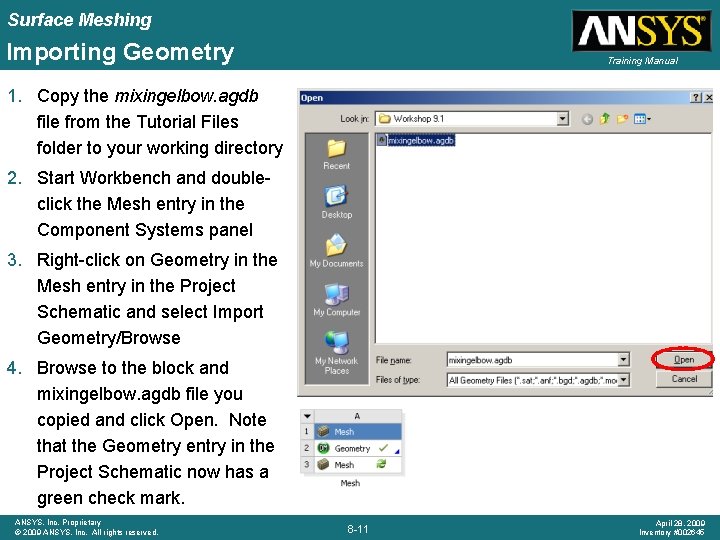Click the mixingelbow.agdb file icon

point(381,140)
